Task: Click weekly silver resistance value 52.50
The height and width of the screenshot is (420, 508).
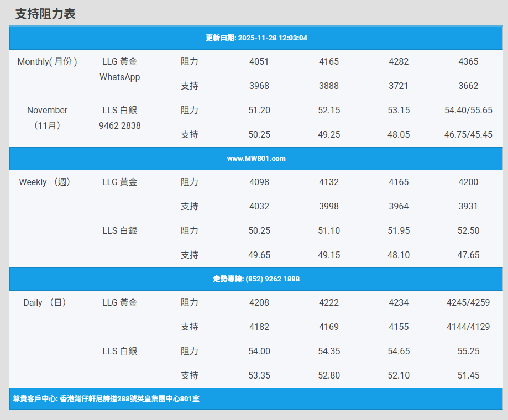Action: tap(468, 230)
